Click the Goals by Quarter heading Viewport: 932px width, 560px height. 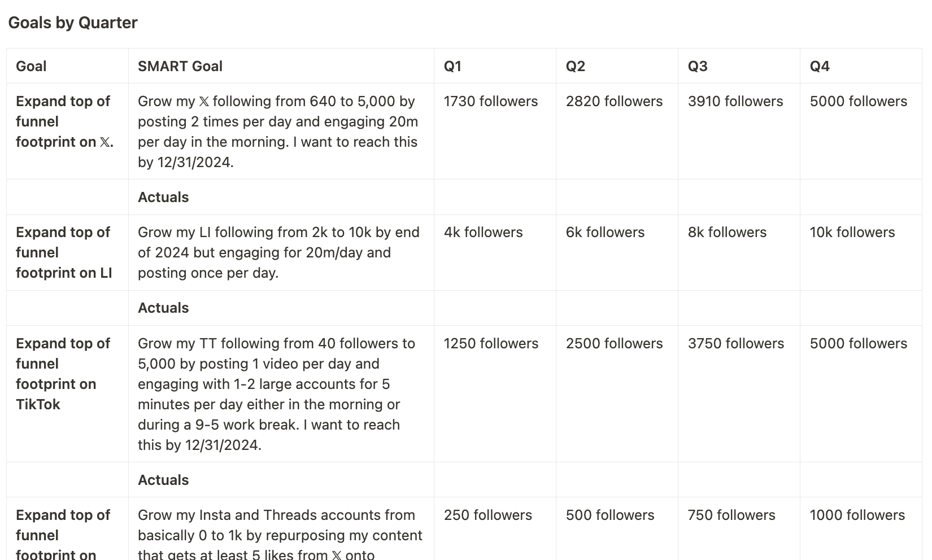(x=73, y=23)
